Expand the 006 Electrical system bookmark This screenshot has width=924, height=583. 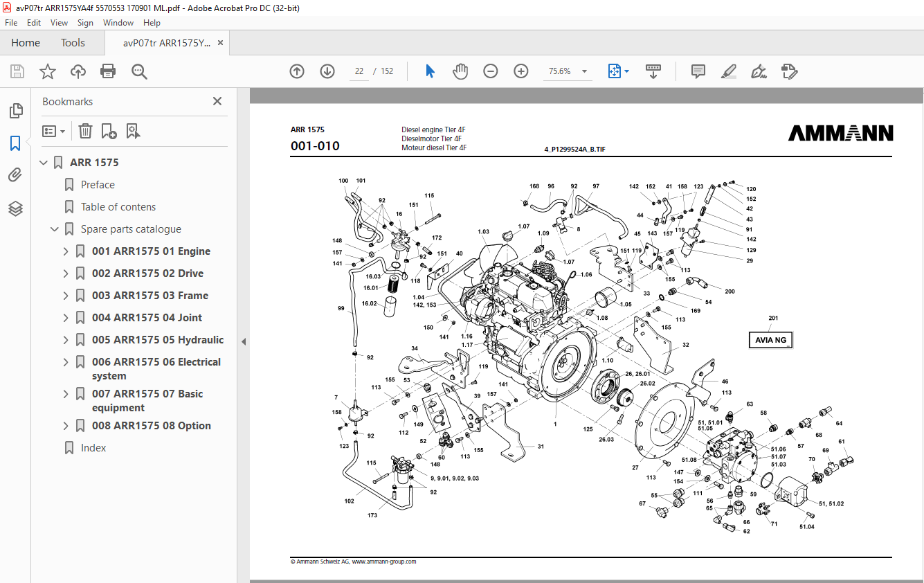pyautogui.click(x=66, y=362)
